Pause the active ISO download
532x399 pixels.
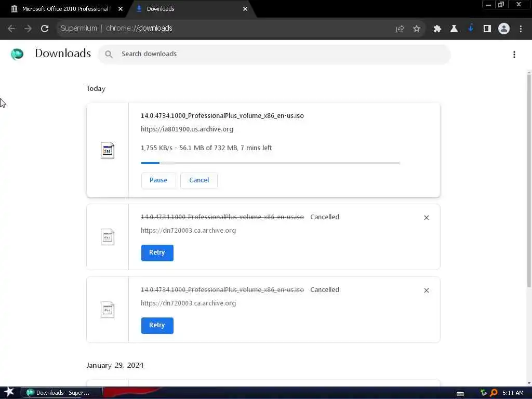pyautogui.click(x=158, y=180)
